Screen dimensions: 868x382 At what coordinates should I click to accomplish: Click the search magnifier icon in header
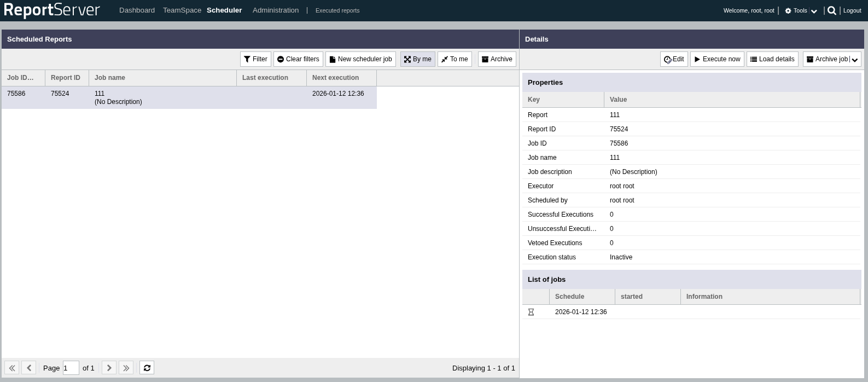831,10
